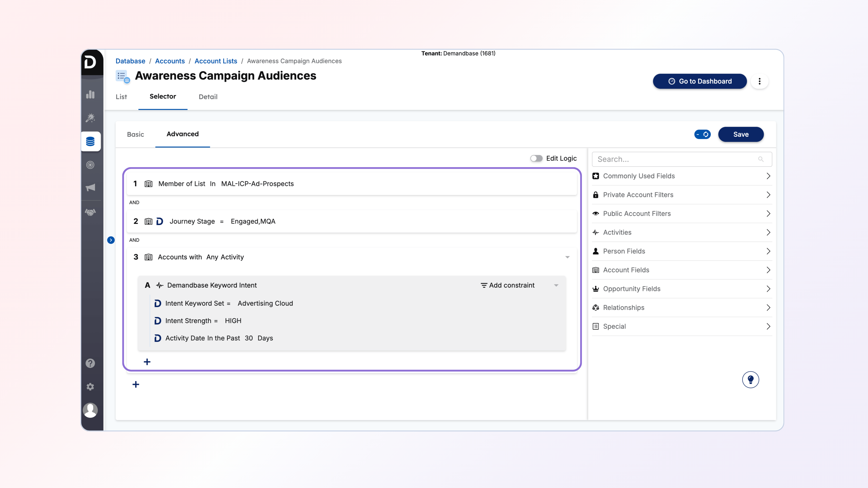
Task: Click the D icon next to Intent Strength
Action: coord(158,321)
